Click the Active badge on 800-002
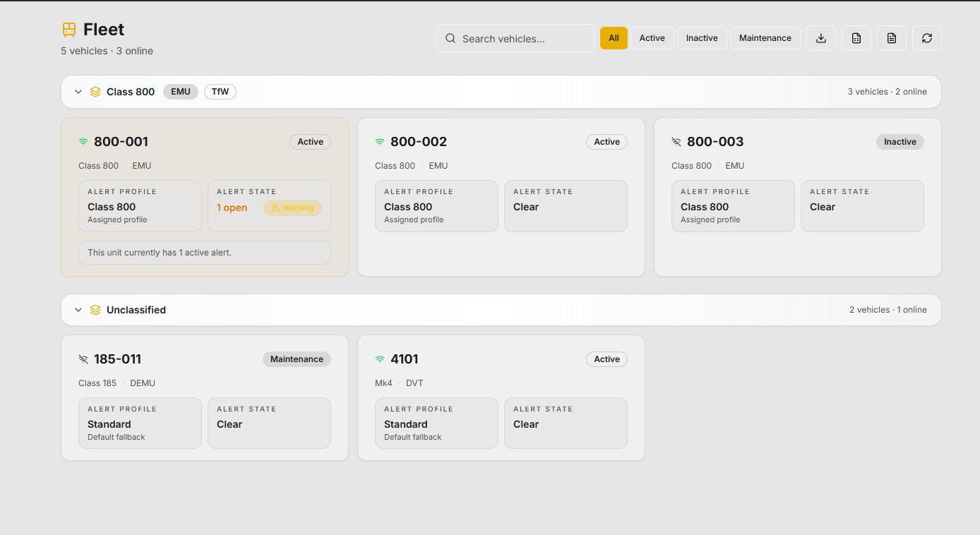 (606, 142)
